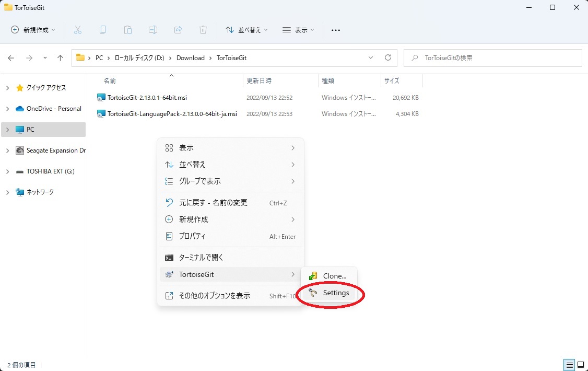
Task: Click the search magnifier icon
Action: point(415,58)
